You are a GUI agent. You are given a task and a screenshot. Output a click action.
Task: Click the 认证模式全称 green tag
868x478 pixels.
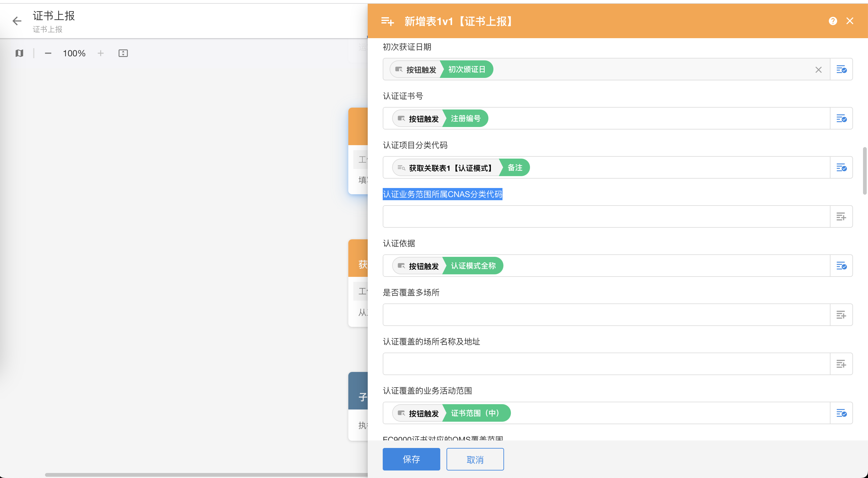click(x=473, y=266)
